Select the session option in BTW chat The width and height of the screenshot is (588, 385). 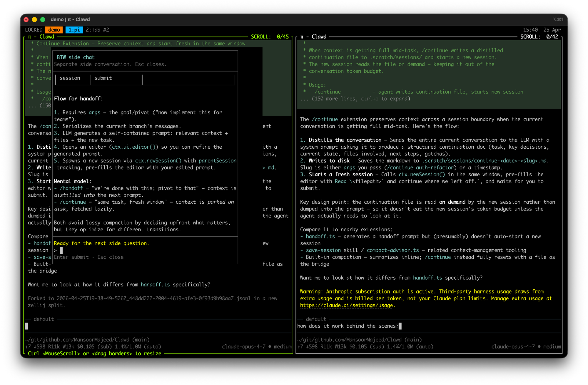click(x=70, y=78)
